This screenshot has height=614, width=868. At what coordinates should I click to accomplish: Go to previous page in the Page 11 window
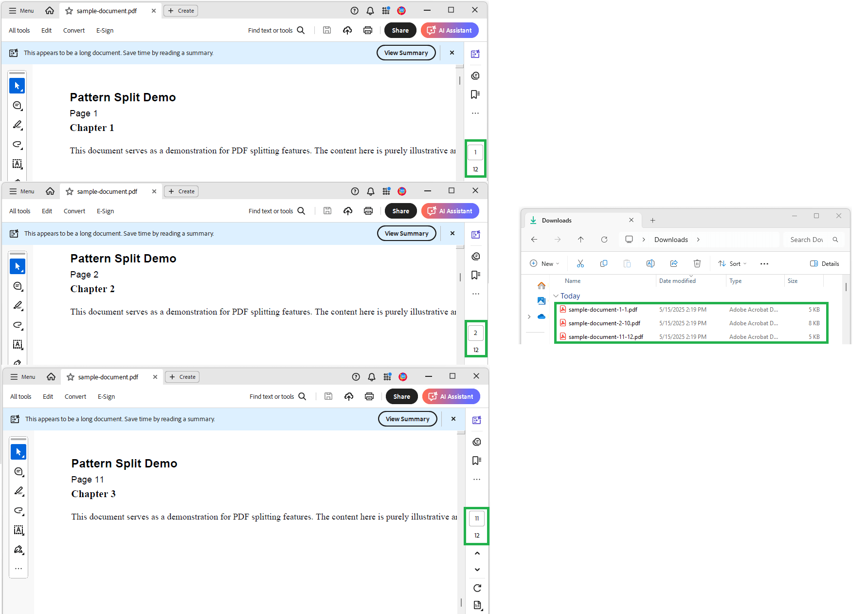pyautogui.click(x=477, y=553)
